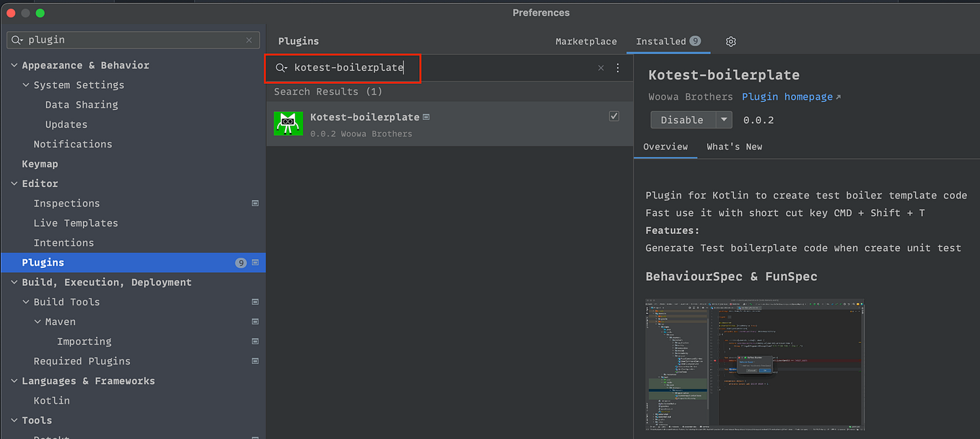Viewport: 980px width, 439px height.
Task: Open the plugin options kebab menu
Action: click(x=618, y=67)
